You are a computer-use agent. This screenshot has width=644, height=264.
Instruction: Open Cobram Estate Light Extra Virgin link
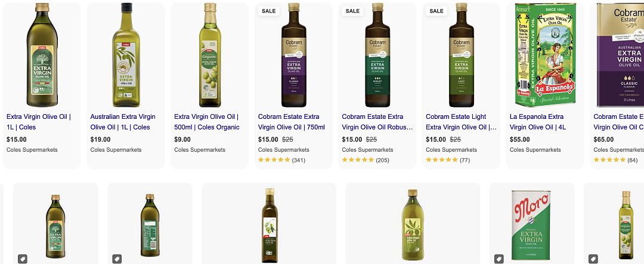coord(461,122)
